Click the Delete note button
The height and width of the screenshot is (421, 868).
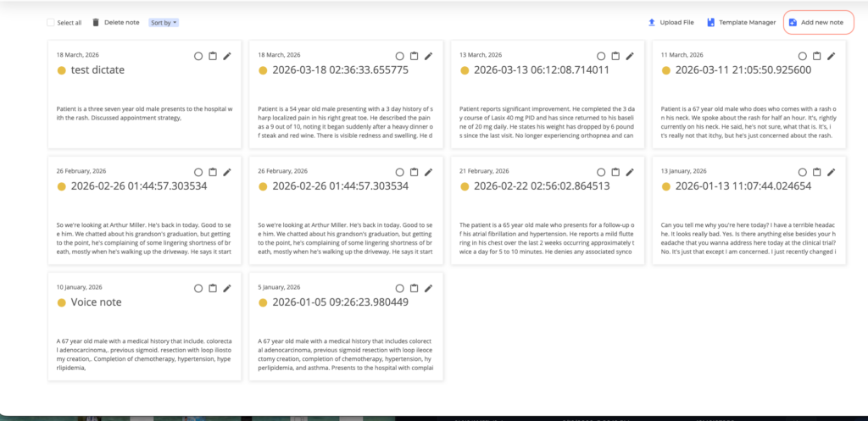coord(115,23)
